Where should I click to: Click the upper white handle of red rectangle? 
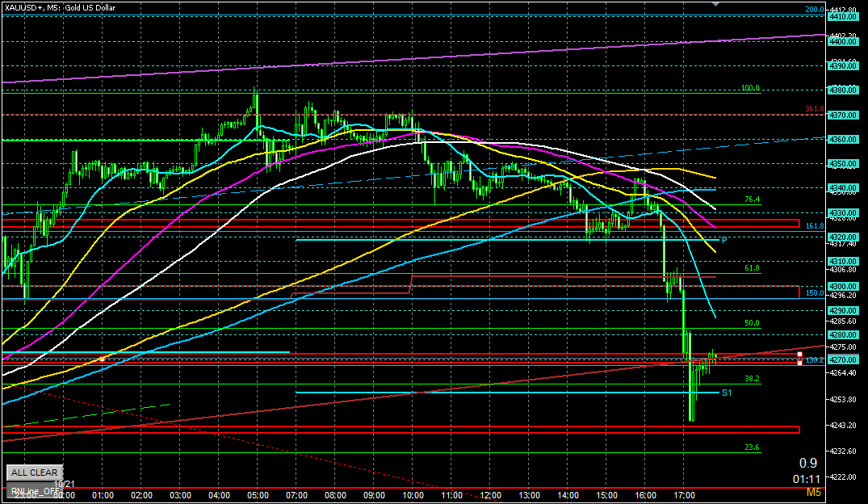[x=799, y=354]
